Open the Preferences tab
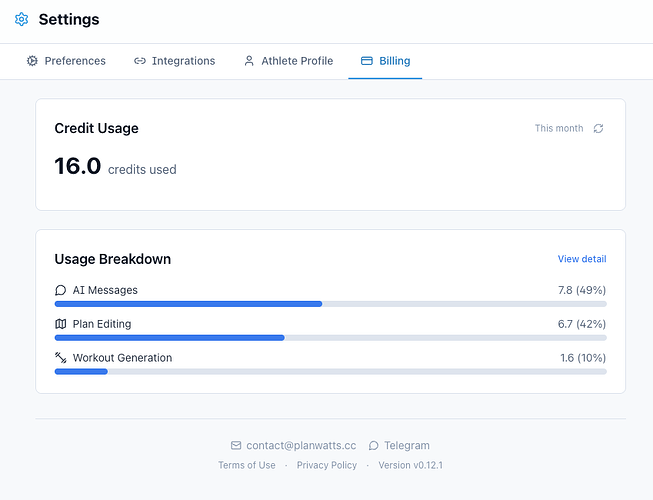Image resolution: width=653 pixels, height=500 pixels. (66, 61)
